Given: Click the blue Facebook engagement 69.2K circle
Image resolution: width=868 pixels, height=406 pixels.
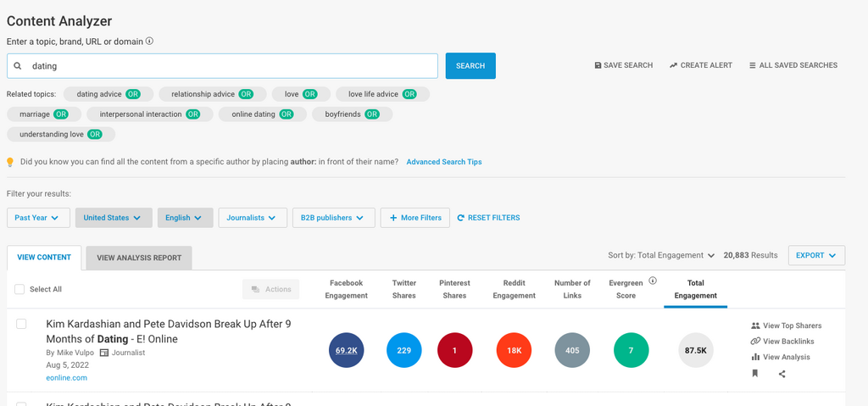Looking at the screenshot, I should coord(346,350).
